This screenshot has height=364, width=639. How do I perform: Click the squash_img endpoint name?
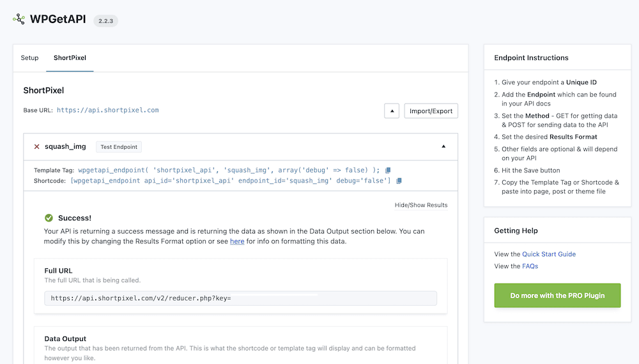pos(65,147)
